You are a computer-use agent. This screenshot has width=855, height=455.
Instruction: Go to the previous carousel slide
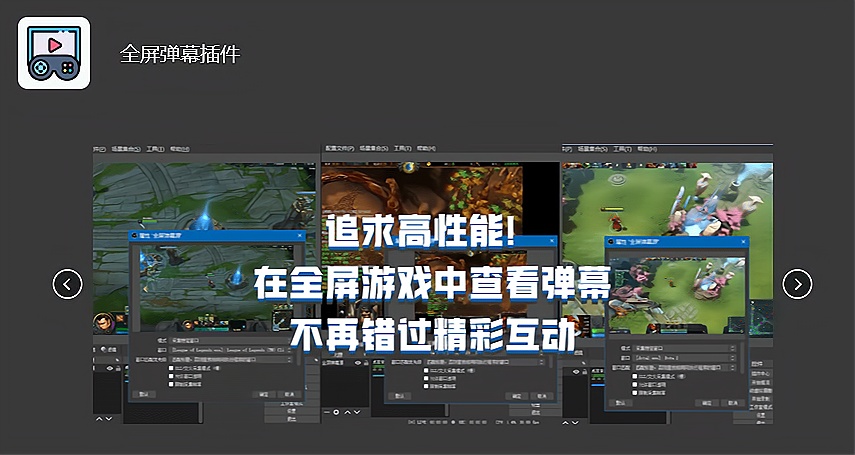pos(67,284)
